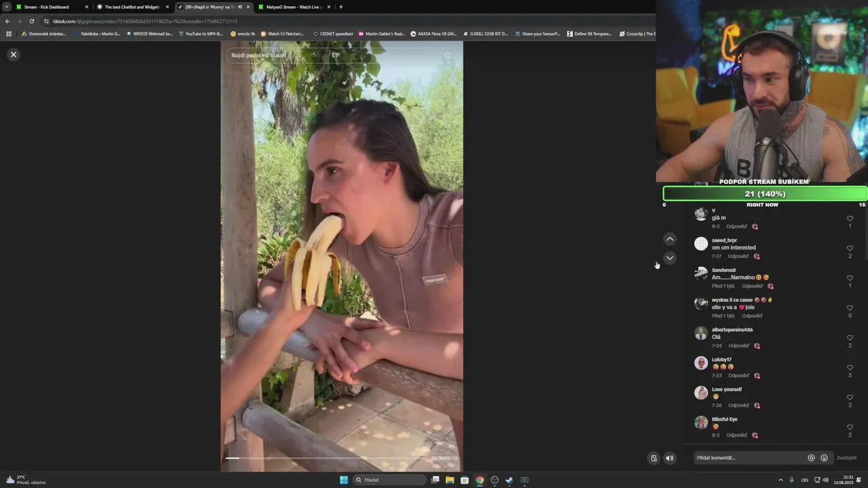This screenshot has width=868, height=488.
Task: Click the microphone icon in system tray
Action: point(791,480)
